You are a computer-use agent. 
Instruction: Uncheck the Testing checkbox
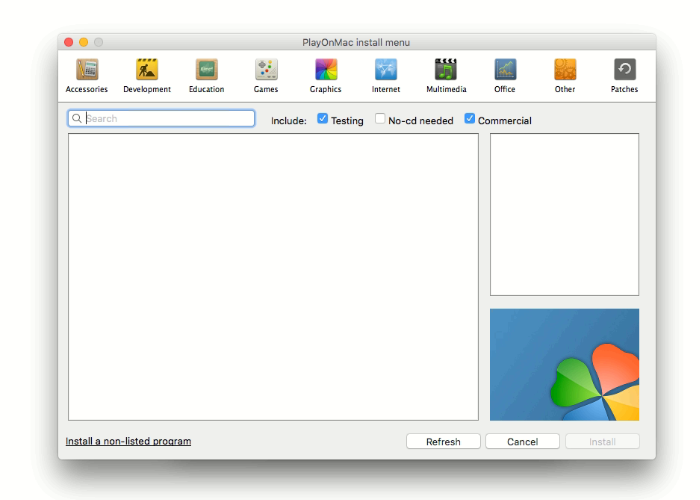tap(322, 119)
